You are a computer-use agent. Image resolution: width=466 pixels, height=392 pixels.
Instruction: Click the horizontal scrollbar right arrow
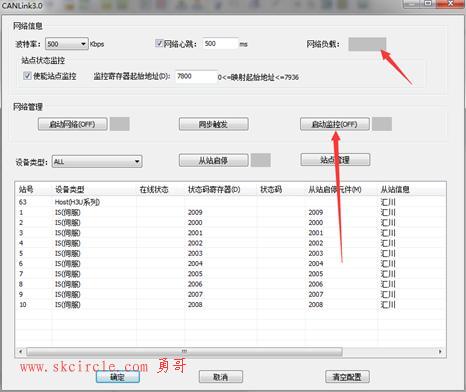[x=440, y=351]
